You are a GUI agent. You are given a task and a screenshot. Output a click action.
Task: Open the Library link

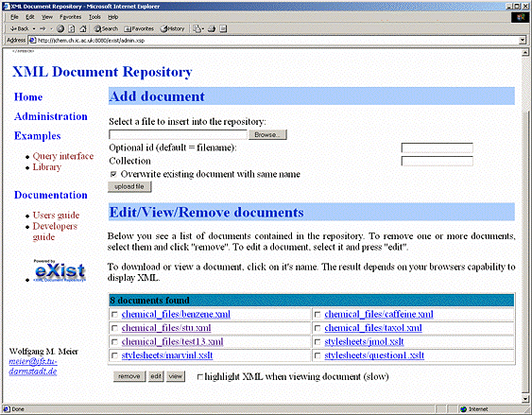point(47,167)
